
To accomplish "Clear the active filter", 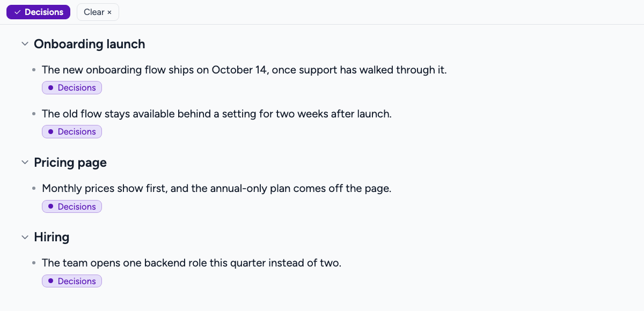I will tap(98, 12).
